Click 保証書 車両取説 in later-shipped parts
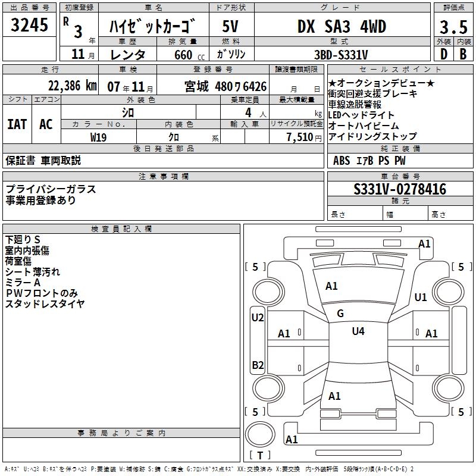The image size is (476, 476). tap(43, 161)
